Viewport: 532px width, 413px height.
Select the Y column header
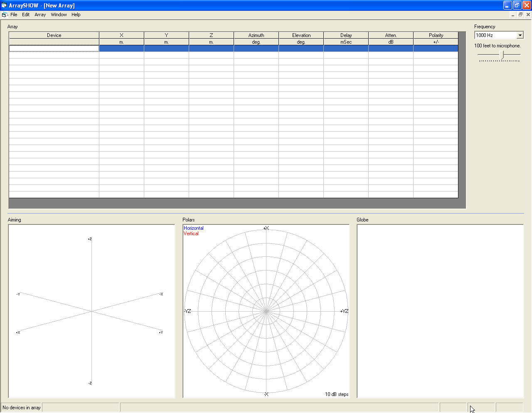[x=166, y=35]
